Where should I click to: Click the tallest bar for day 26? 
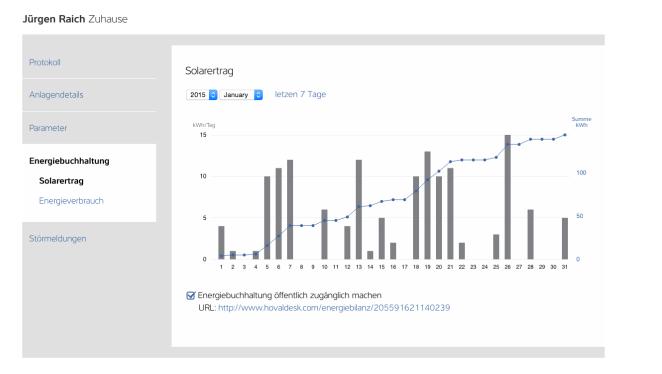[x=507, y=197]
